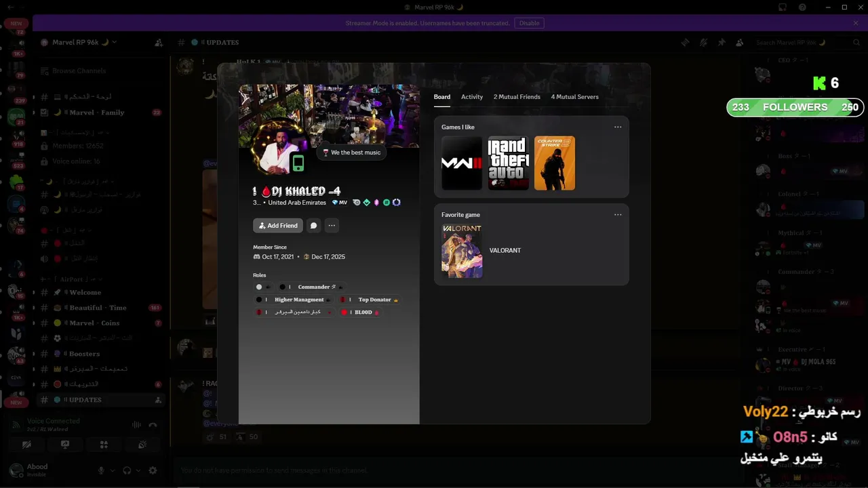Open the Marvel - Family channel
Screen dimensions: 868x488
pos(102,113)
